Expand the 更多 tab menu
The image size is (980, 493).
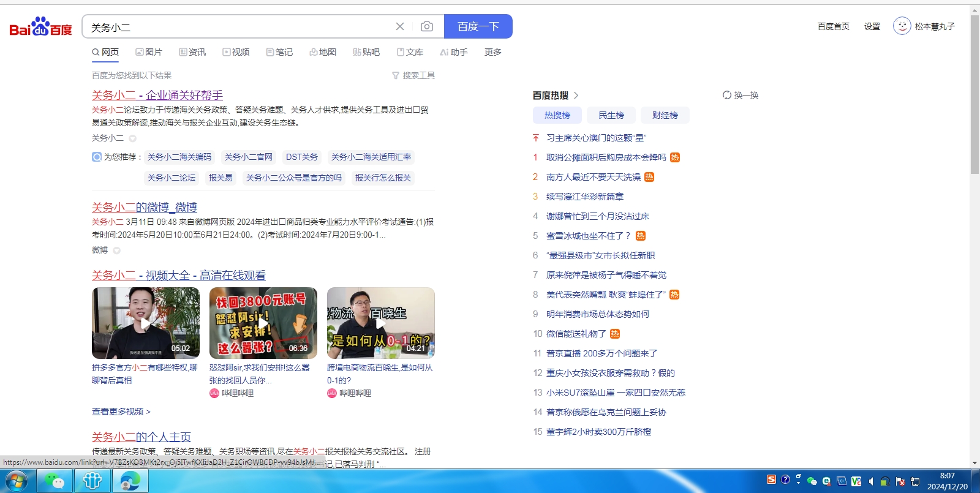point(493,52)
